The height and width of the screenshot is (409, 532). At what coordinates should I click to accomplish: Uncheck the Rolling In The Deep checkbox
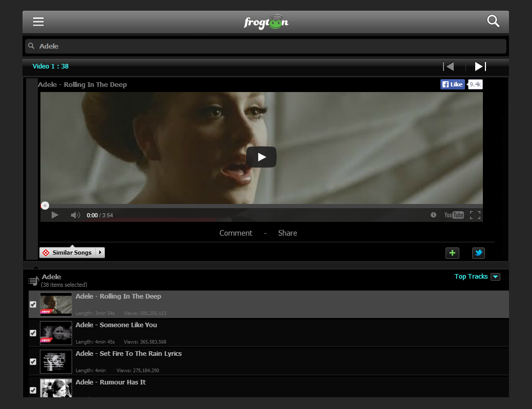pyautogui.click(x=33, y=304)
